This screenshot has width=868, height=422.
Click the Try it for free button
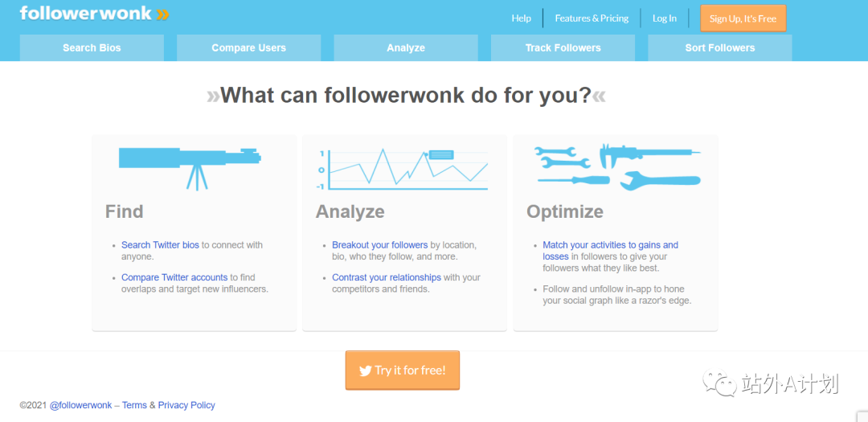tap(402, 371)
